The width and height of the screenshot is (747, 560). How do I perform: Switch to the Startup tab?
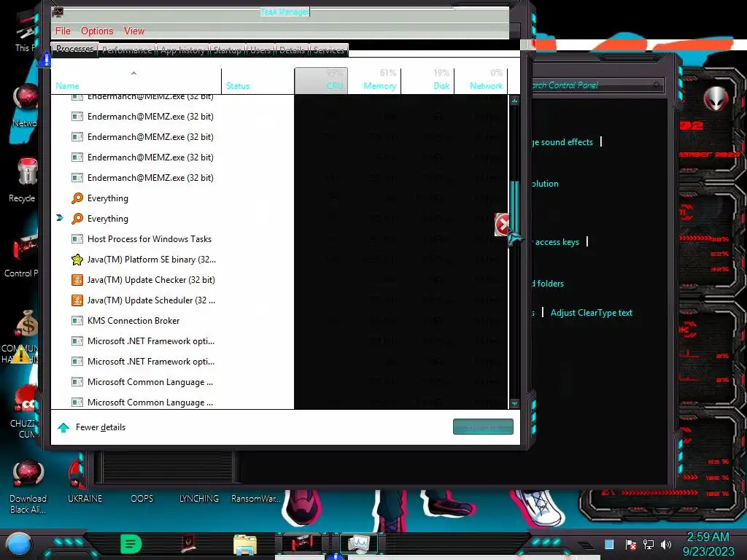(228, 50)
